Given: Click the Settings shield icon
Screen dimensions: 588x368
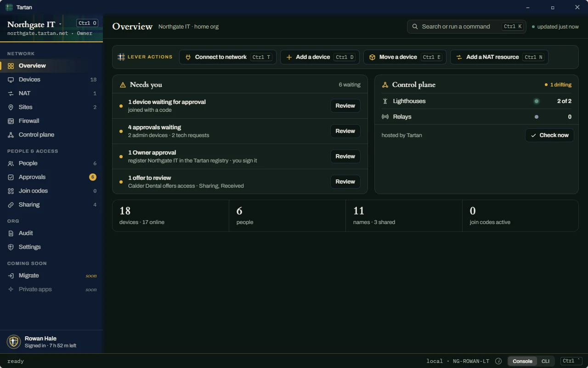Looking at the screenshot, I should [11, 247].
